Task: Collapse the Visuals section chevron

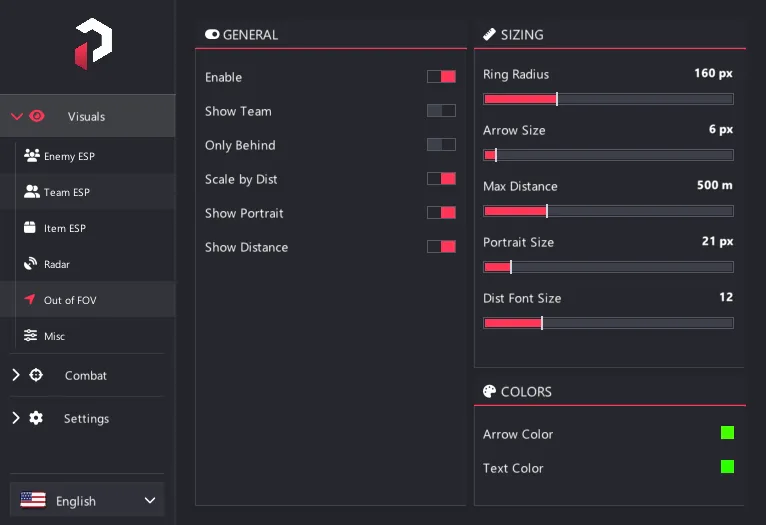Action: pyautogui.click(x=17, y=116)
